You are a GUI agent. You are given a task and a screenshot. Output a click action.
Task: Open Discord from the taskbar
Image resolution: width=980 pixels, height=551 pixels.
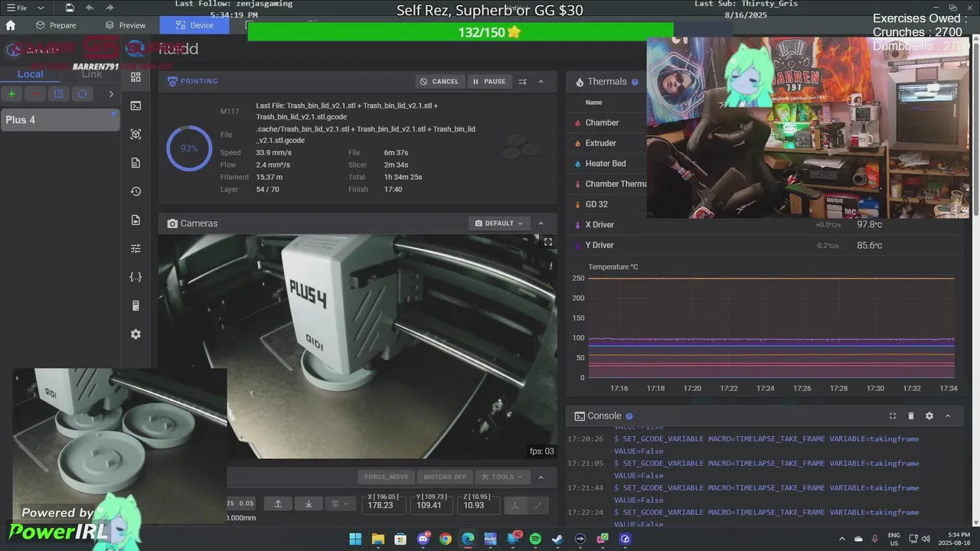point(423,539)
